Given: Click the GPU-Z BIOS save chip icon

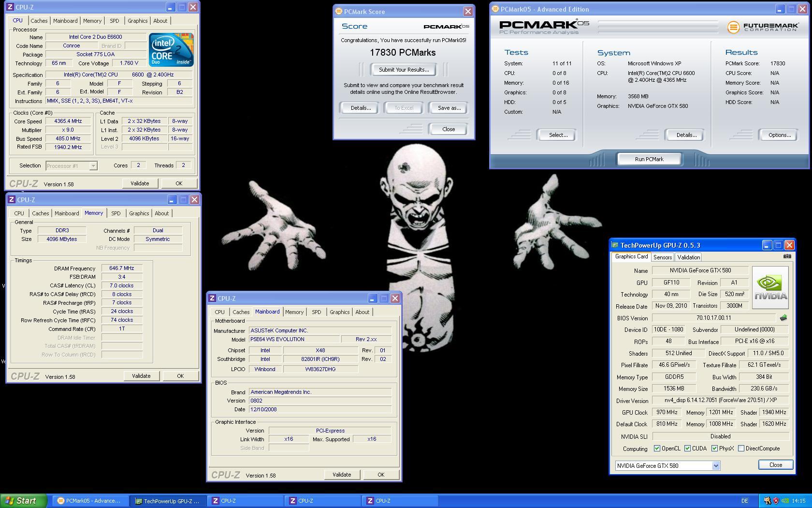Looking at the screenshot, I should tap(783, 318).
